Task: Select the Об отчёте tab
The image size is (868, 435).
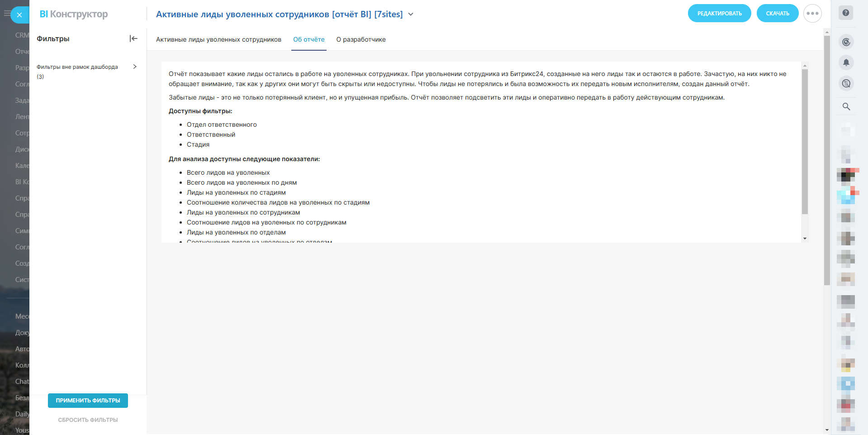Action: pos(309,39)
